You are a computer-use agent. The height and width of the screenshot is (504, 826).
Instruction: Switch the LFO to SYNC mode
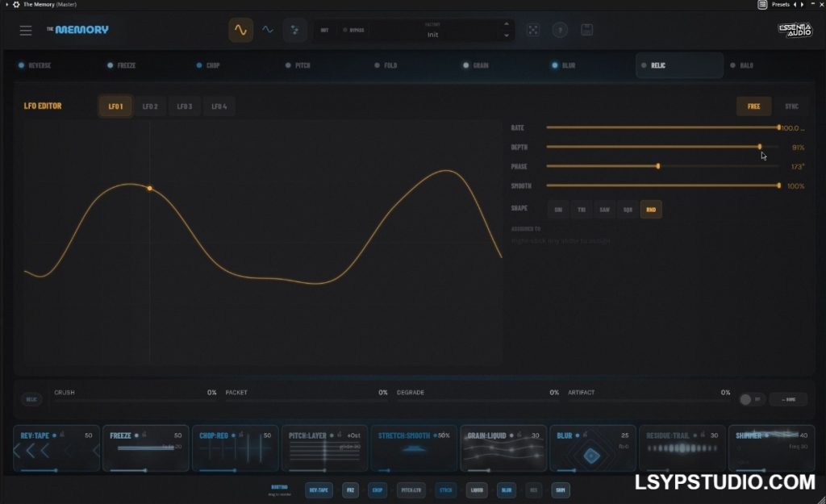point(791,106)
